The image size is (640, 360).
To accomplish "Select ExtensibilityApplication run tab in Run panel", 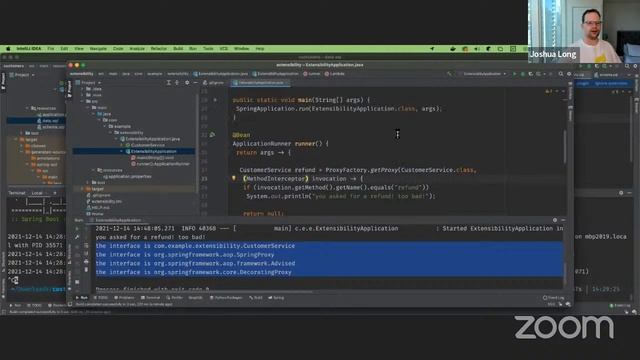I will pyautogui.click(x=116, y=220).
